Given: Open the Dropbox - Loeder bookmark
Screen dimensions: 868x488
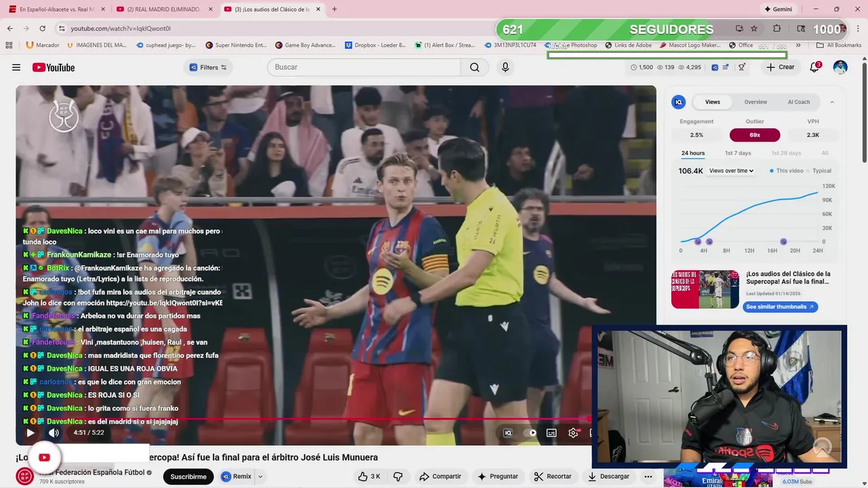Looking at the screenshot, I should pyautogui.click(x=375, y=45).
